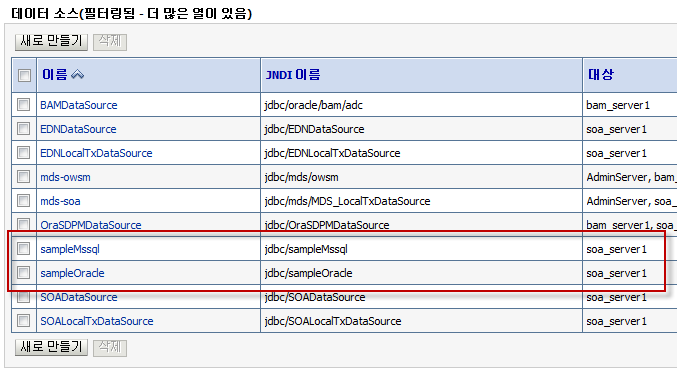Open the mds-owsm data source link

click(65, 177)
